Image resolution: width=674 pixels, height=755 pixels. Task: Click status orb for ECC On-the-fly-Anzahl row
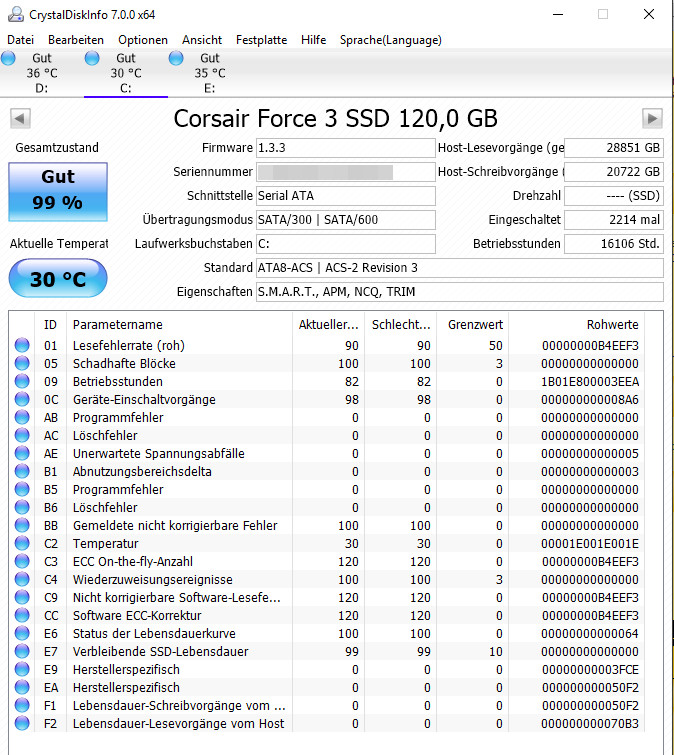point(22,561)
